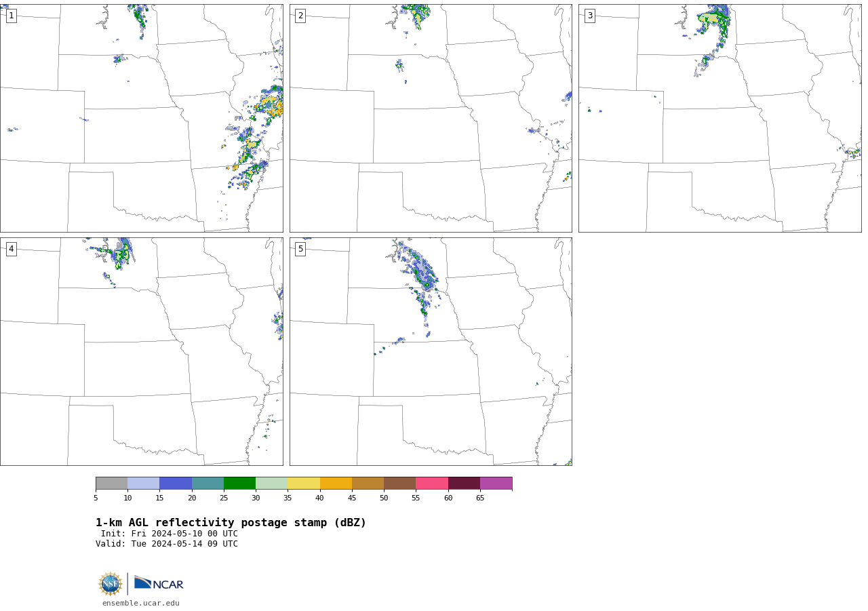
Task: Click the panel number label 5
Action: point(300,249)
